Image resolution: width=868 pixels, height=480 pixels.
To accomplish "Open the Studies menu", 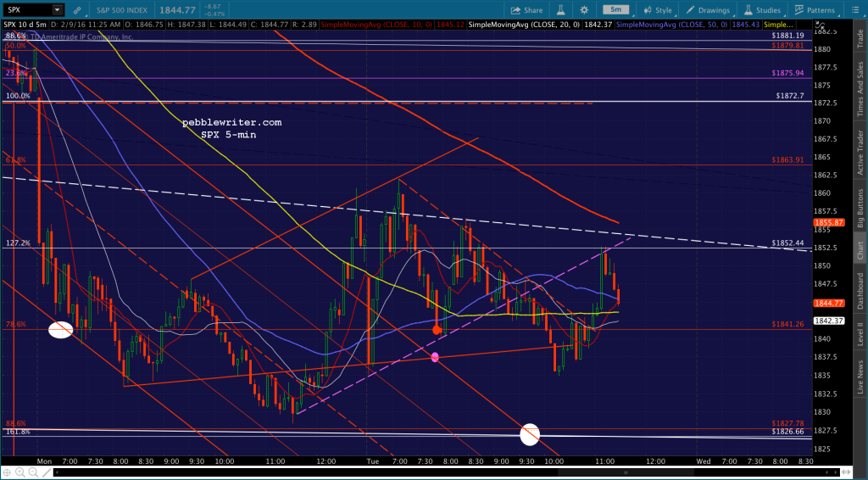I will 762,10.
